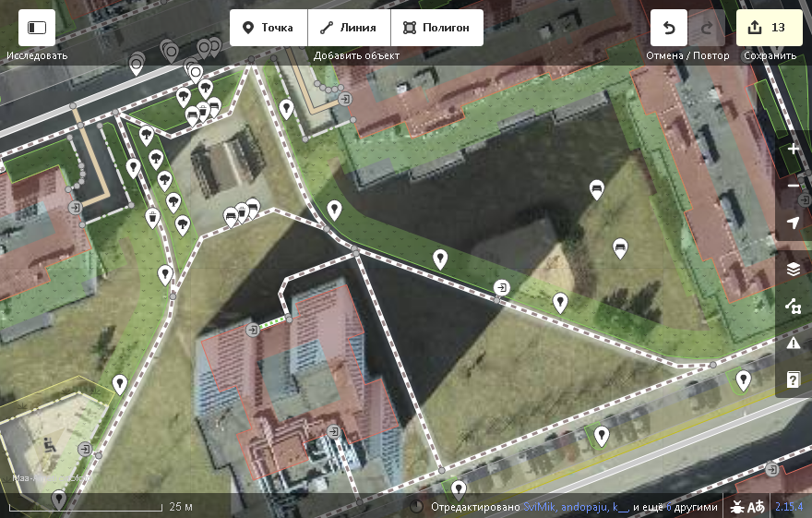Screen dimensions: 812x518
Task: Open the help panel
Action: [794, 379]
